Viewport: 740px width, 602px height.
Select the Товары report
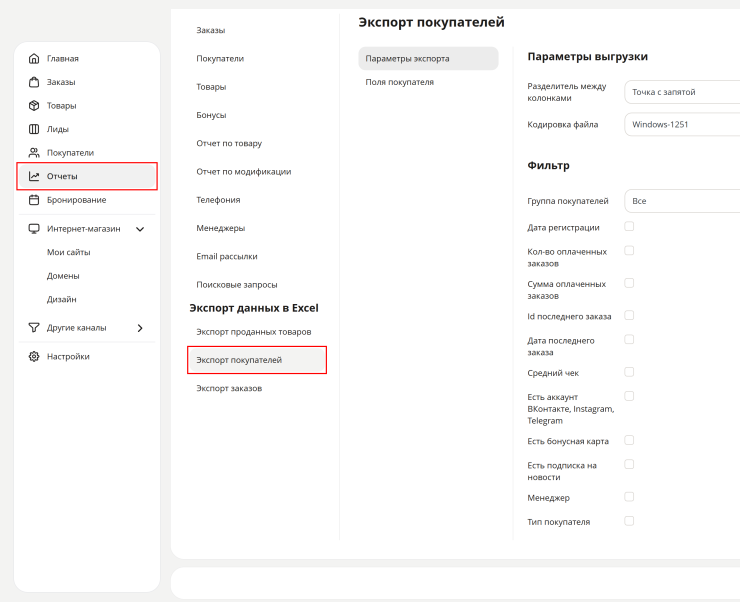[x=211, y=87]
